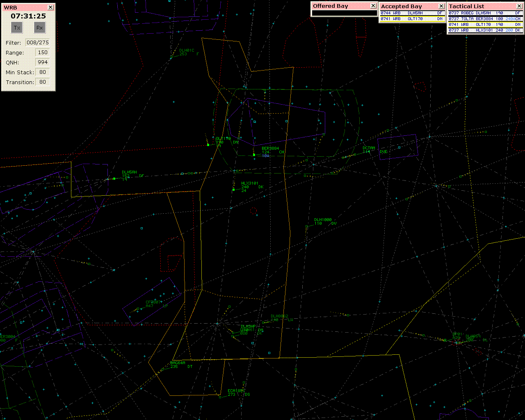
Task: Click the Tx transmit button
Action: pyautogui.click(x=17, y=27)
